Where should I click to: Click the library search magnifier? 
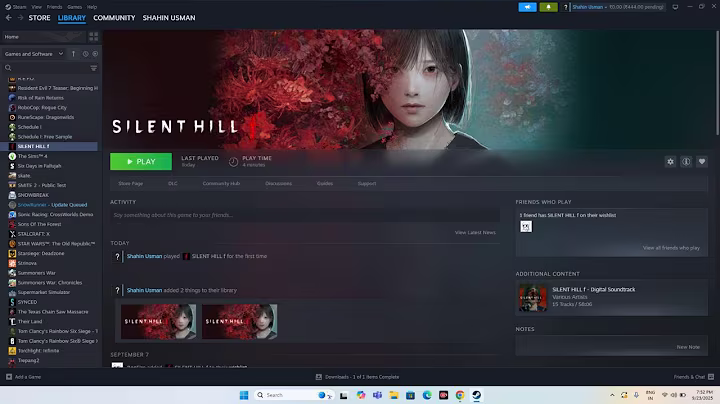[x=8, y=68]
